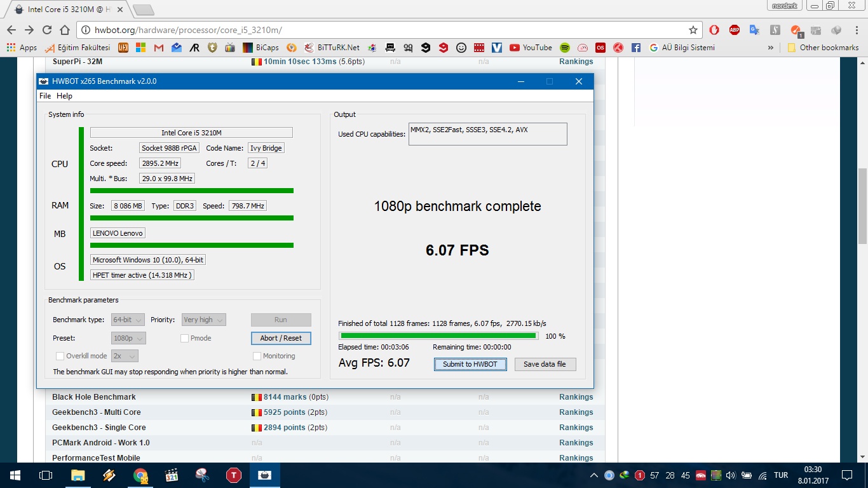Open the BiCaps bookmark
Viewport: 868px width, 488px height.
[261, 48]
